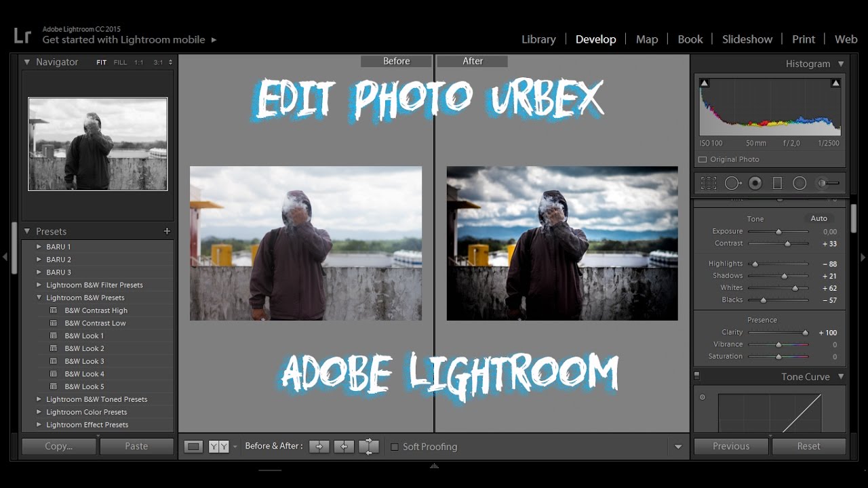This screenshot has width=868, height=488.
Task: Select the Radial Filter tool
Action: pos(800,183)
